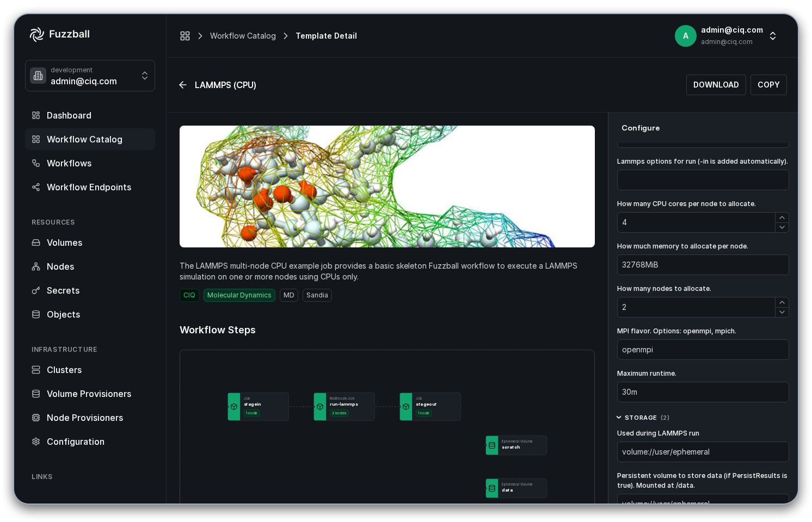Viewport: 812px width, 522px height.
Task: Open the Dashboard page
Action: (x=90, y=115)
